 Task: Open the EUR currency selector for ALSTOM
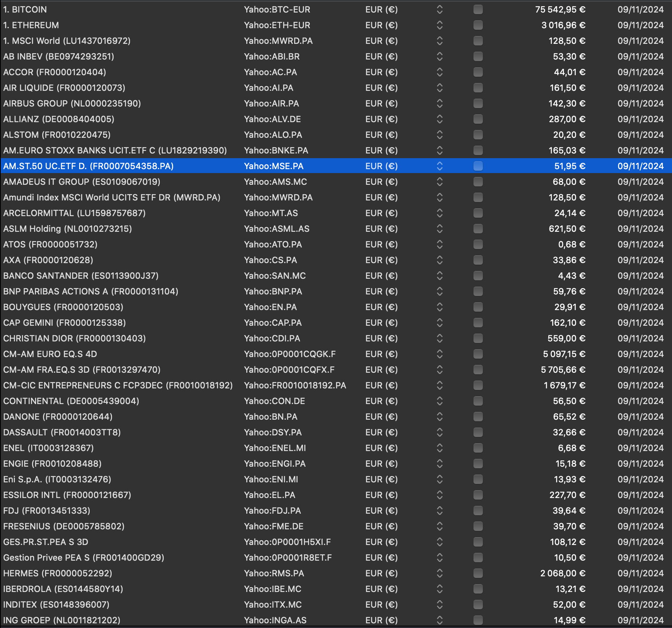click(x=440, y=135)
